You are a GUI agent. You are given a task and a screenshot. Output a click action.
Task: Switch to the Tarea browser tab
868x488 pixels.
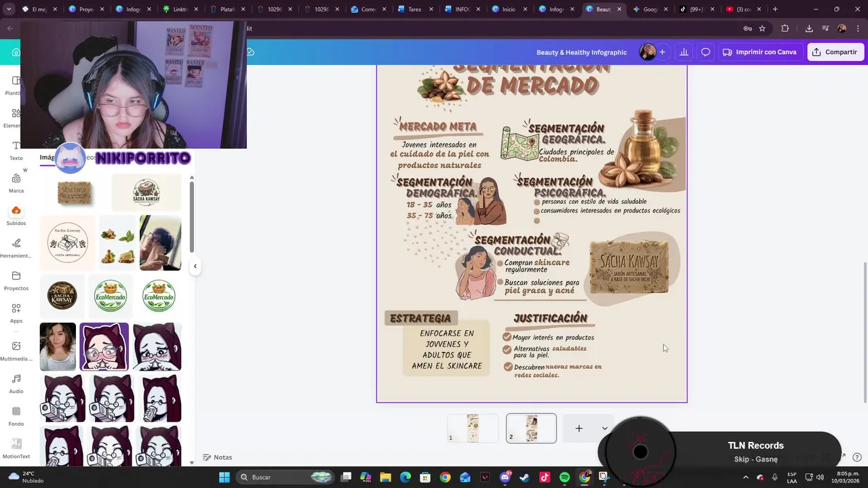click(x=415, y=9)
